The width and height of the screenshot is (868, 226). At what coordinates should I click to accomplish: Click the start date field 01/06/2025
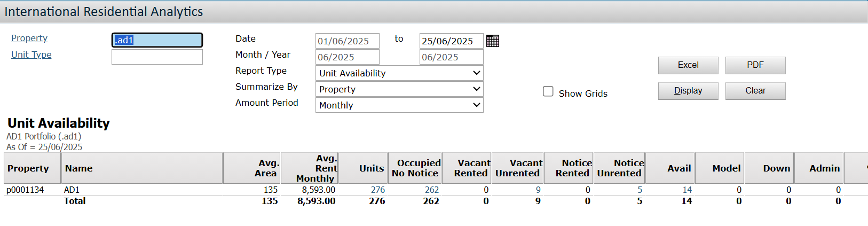(348, 41)
